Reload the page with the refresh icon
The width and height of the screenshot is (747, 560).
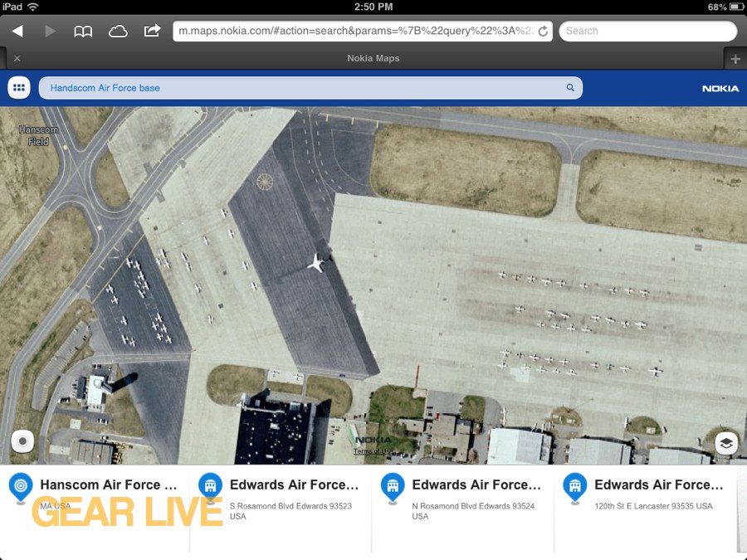(543, 32)
